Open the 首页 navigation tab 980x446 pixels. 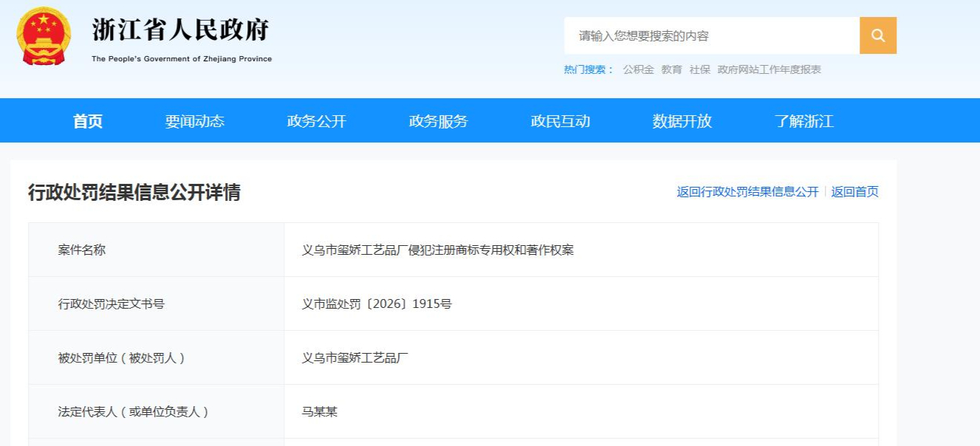[88, 121]
